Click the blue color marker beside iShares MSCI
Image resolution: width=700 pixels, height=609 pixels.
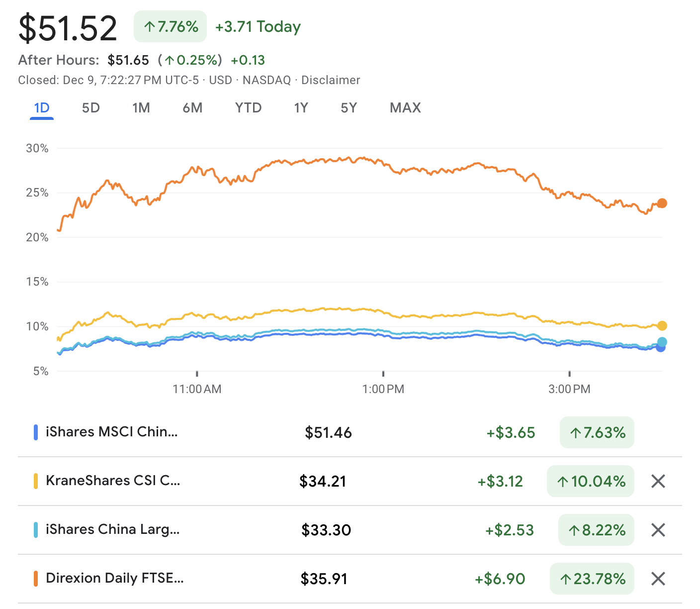(35, 432)
